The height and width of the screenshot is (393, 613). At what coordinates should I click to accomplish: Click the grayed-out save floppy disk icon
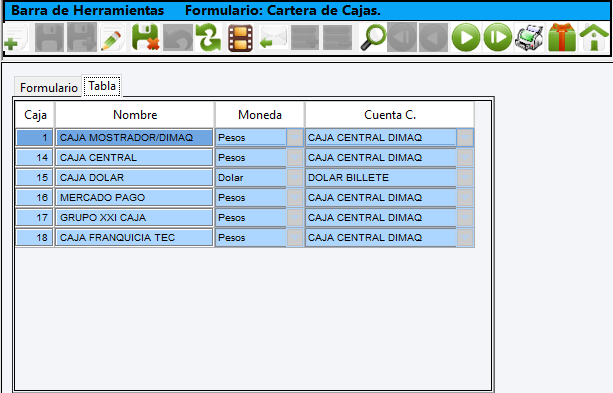click(x=49, y=38)
